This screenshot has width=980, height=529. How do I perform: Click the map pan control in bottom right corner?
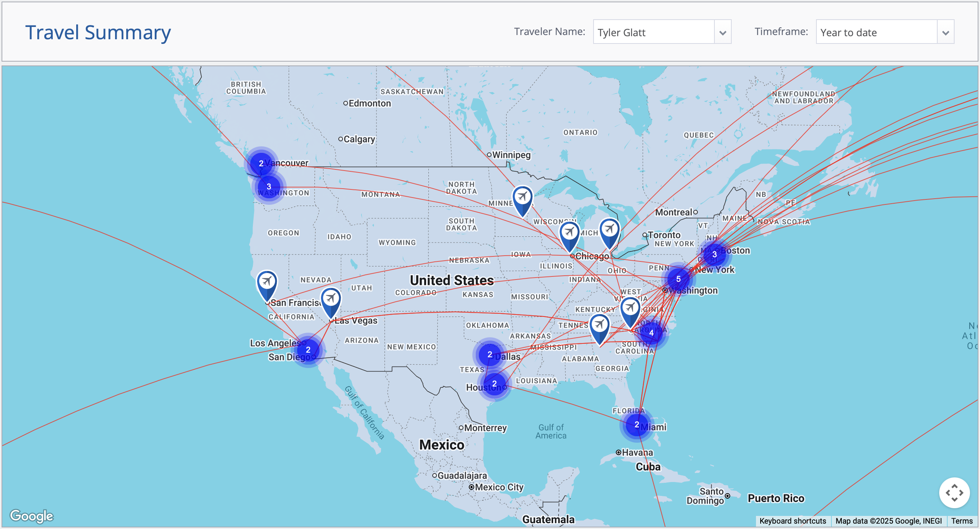pyautogui.click(x=955, y=493)
